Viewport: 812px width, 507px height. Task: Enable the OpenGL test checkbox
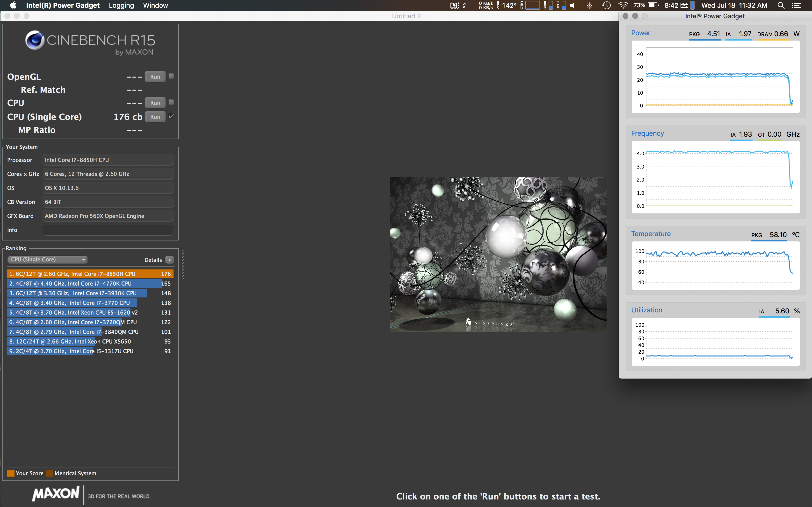[171, 76]
